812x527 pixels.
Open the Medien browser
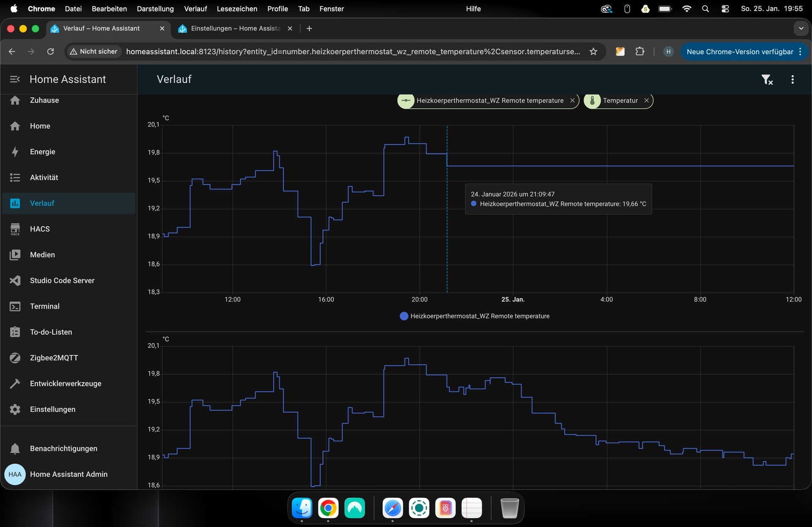68,255
